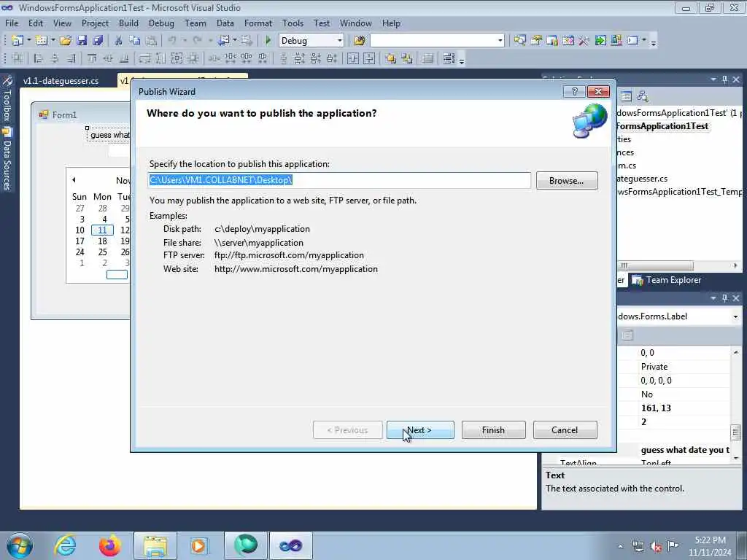
Task: Open the Project menu
Action: [x=95, y=23]
